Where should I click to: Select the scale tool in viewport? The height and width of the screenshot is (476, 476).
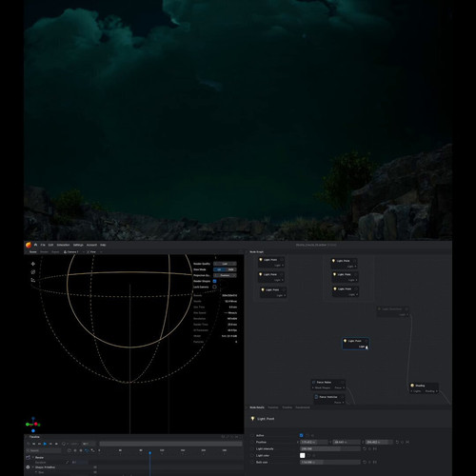33,280
